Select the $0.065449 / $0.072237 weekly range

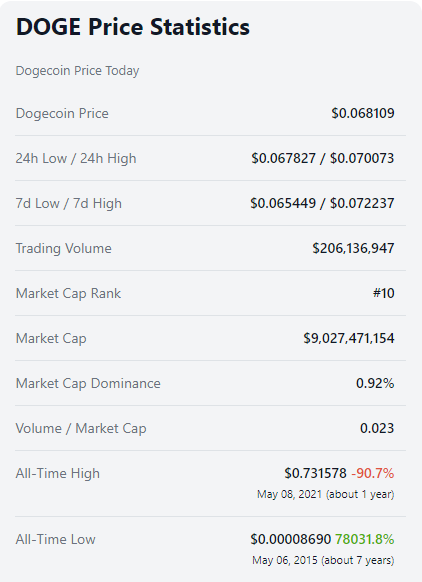[x=322, y=203]
